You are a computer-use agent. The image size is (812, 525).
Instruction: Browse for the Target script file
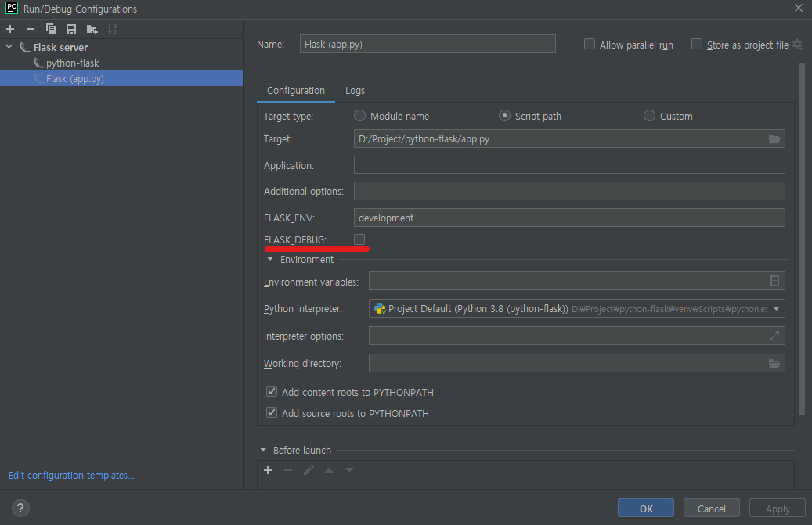click(774, 138)
